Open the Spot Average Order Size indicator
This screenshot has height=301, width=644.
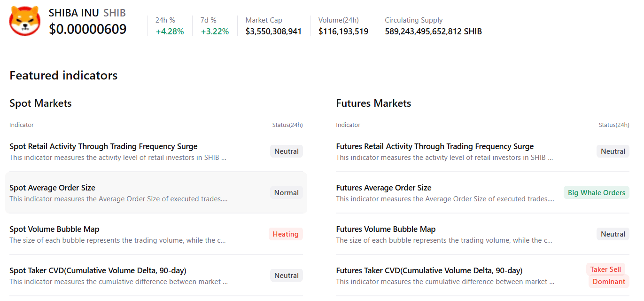click(52, 188)
